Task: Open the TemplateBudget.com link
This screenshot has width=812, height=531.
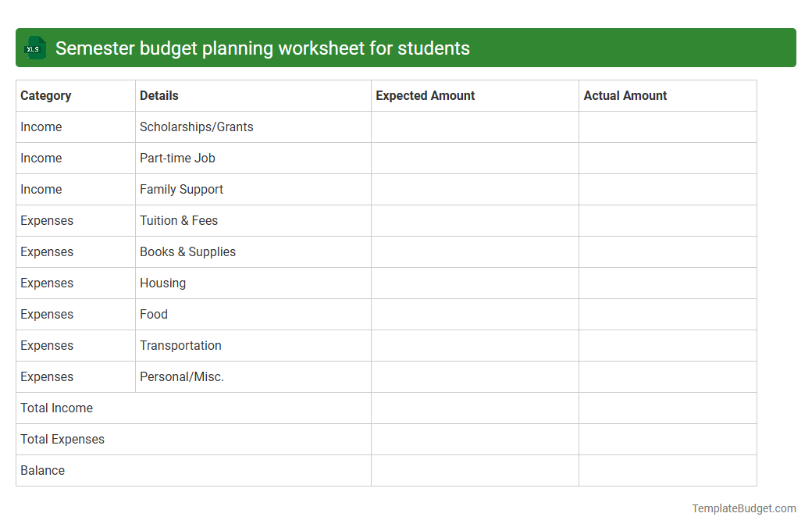Action: [743, 508]
